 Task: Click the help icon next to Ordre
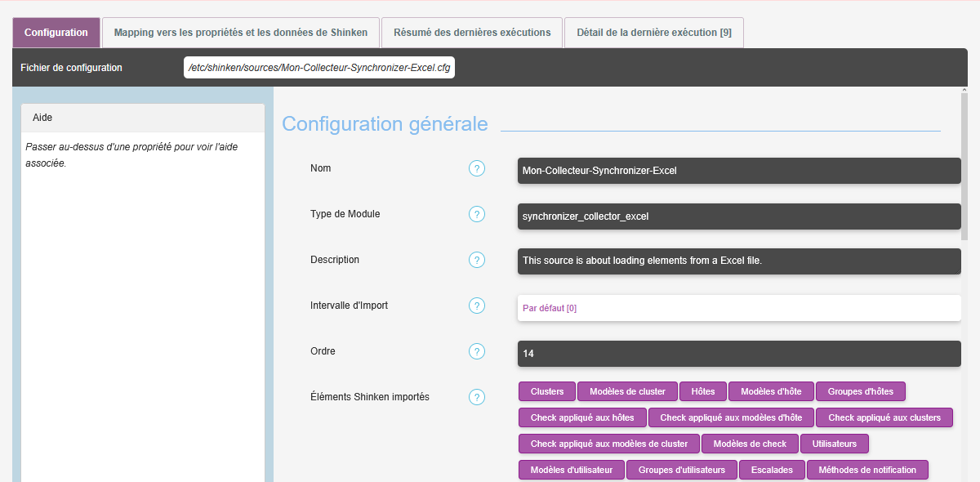pos(477,351)
